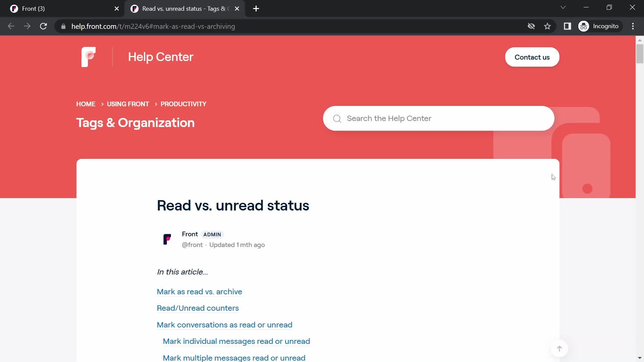Click Read/Unread counters link
This screenshot has width=644, height=362.
tap(198, 308)
